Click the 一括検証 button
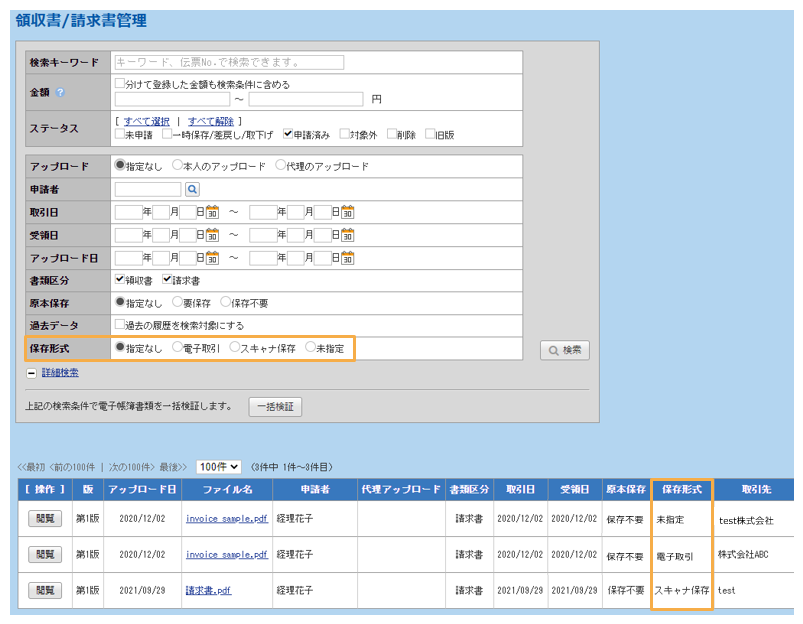 point(274,407)
